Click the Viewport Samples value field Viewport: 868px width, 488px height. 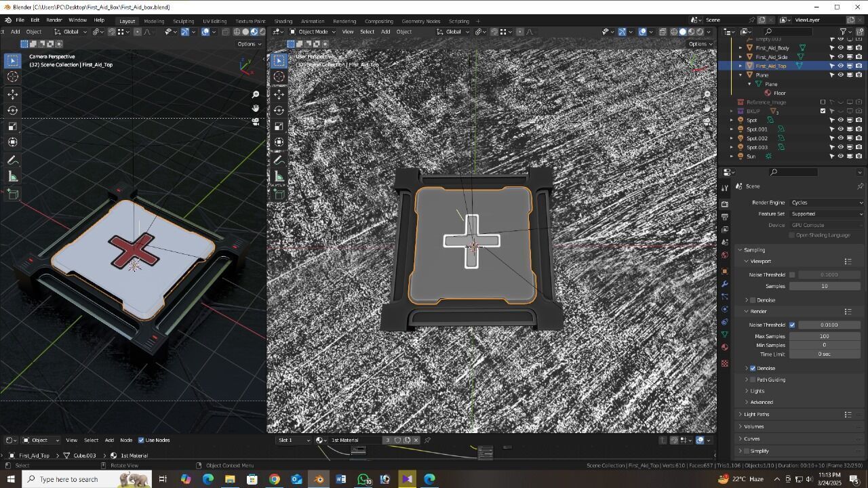click(x=825, y=287)
